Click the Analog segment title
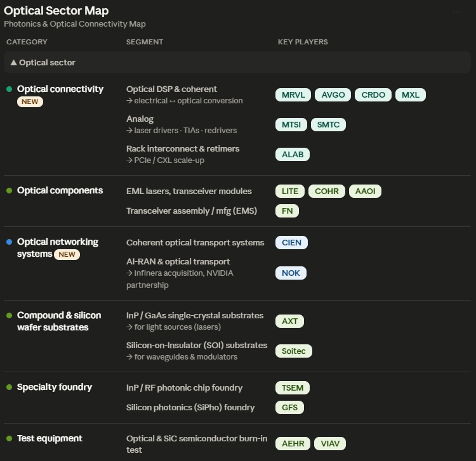This screenshot has height=461, width=476. coord(140,119)
